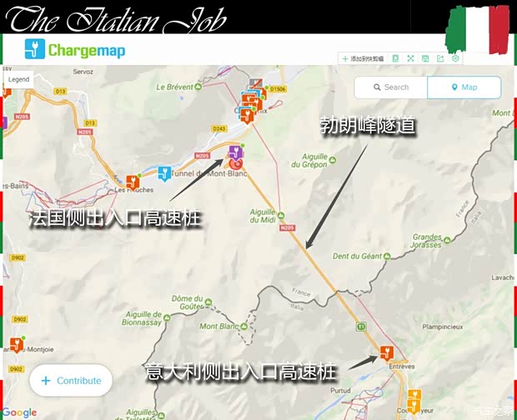
Task: Click the Chargemap logo
Action: [75, 50]
